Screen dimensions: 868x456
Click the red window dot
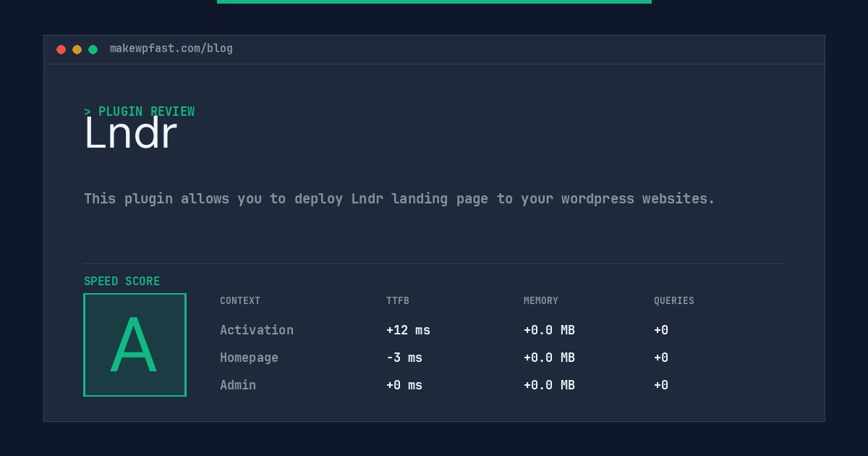pos(61,49)
